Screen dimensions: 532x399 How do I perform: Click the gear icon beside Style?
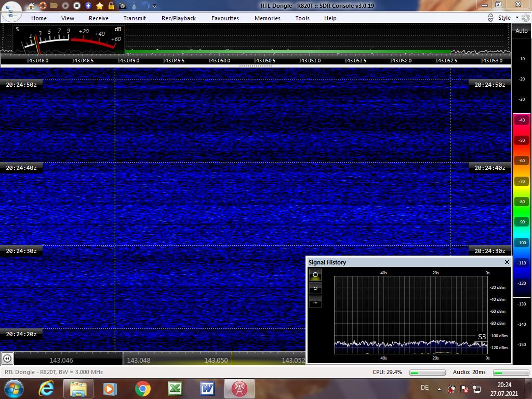pyautogui.click(x=526, y=18)
